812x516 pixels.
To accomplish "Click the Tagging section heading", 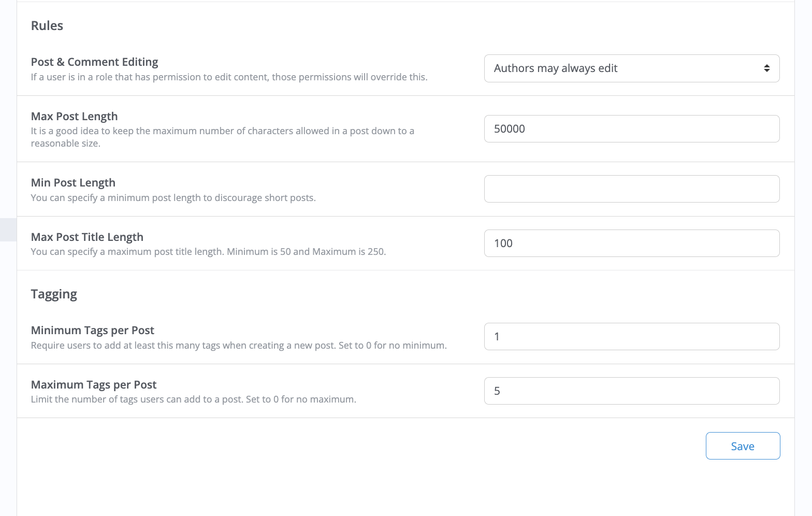I will click(54, 294).
